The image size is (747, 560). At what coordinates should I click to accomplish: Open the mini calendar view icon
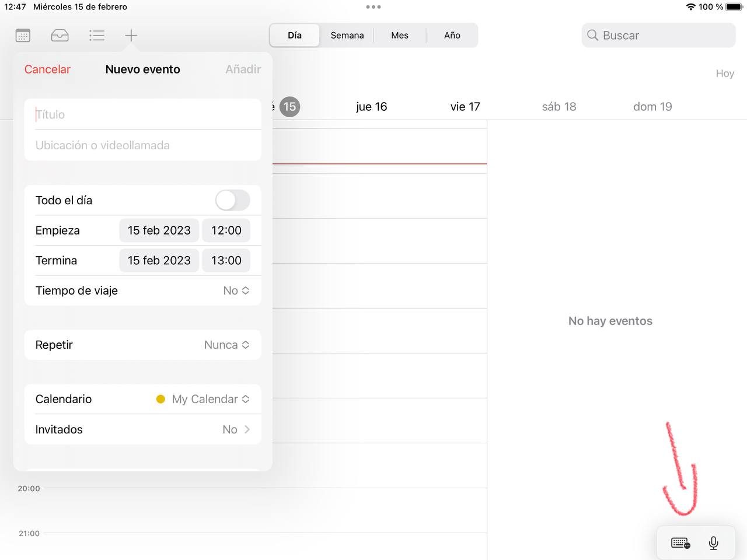coord(23,35)
